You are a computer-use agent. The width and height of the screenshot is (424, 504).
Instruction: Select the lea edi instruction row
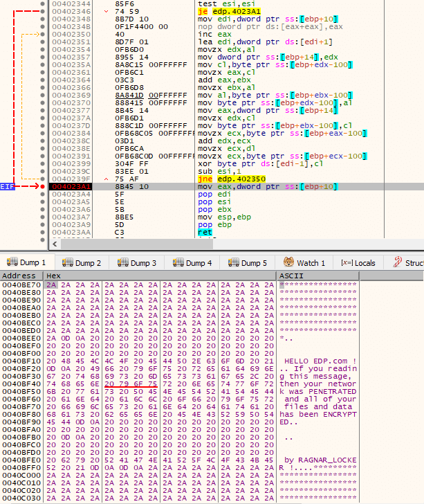pyautogui.click(x=265, y=42)
